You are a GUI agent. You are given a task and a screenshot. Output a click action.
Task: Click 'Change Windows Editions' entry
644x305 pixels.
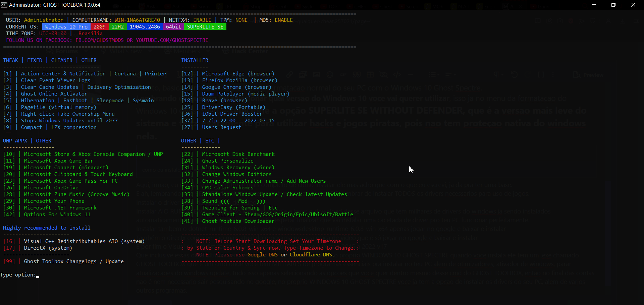tap(236, 174)
